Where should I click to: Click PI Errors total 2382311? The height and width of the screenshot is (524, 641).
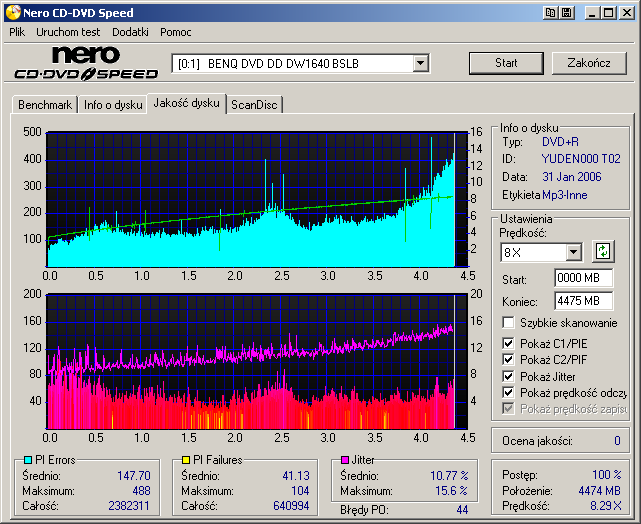[x=129, y=506]
